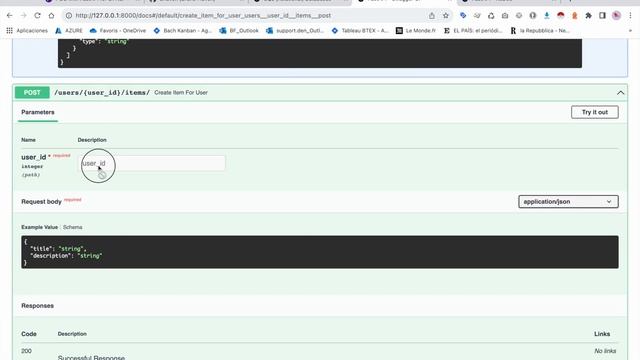Click the 200 response code
Image resolution: width=640 pixels, height=360 pixels.
coord(27,351)
